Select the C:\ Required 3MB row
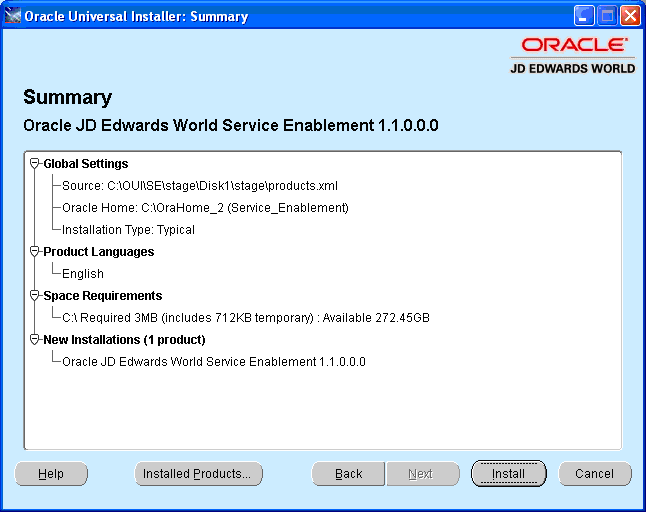 (x=246, y=318)
